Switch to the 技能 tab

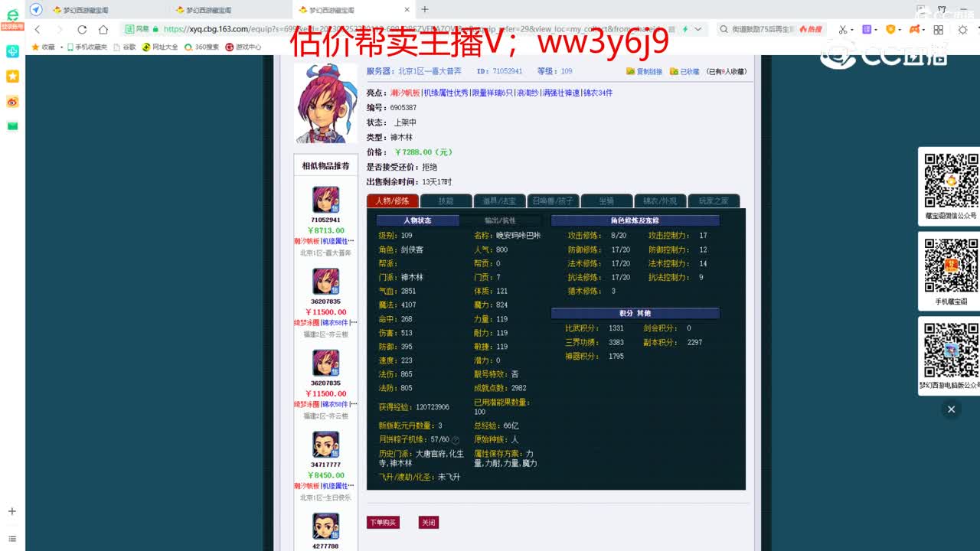(x=446, y=201)
